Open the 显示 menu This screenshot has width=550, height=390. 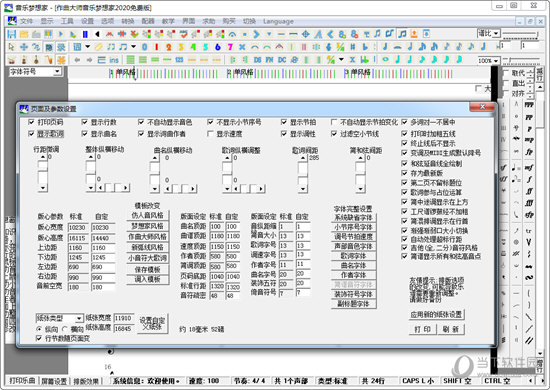point(47,21)
